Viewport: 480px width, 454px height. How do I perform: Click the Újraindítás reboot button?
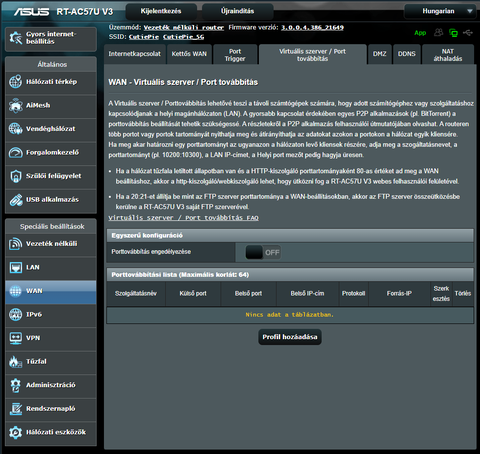point(237,11)
